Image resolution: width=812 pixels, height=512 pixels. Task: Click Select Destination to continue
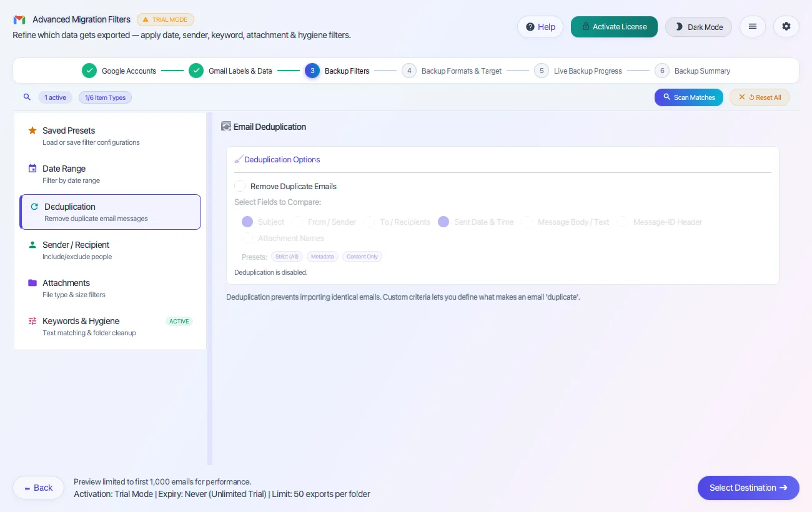[748, 488]
